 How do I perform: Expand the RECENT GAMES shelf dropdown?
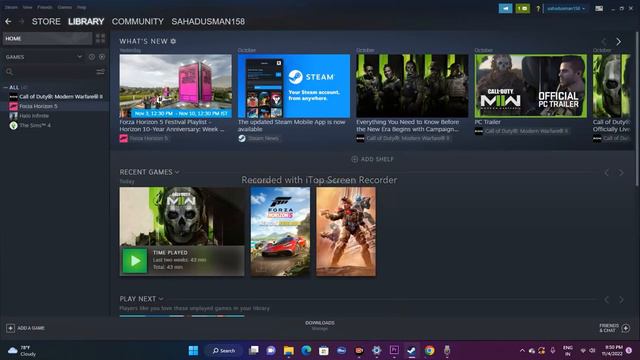click(x=177, y=172)
